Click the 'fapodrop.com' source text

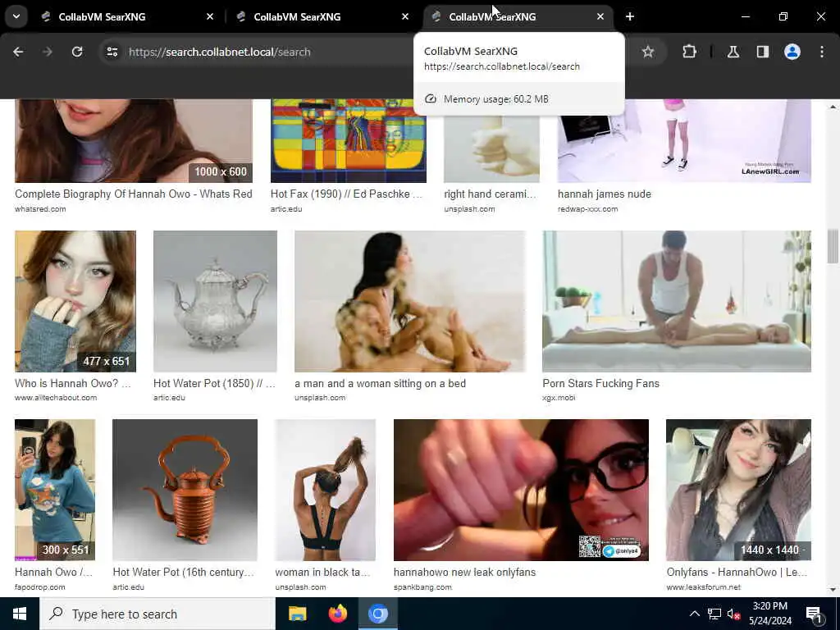coord(39,587)
